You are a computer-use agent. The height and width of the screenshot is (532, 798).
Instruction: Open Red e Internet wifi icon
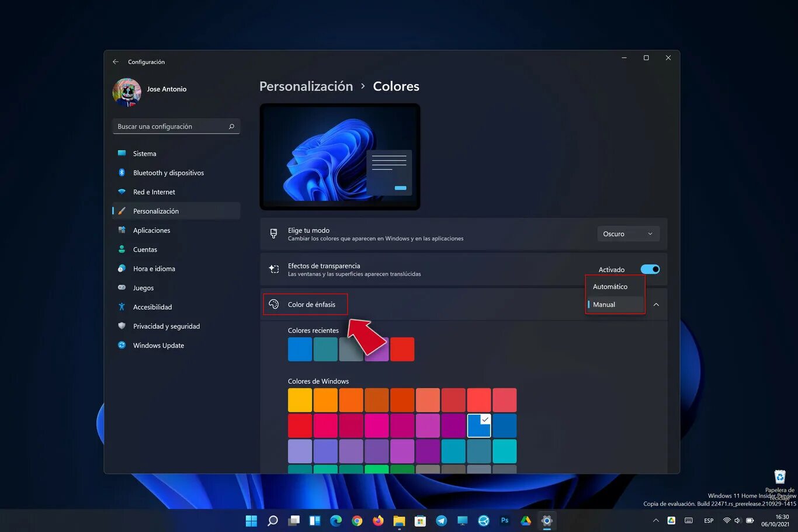[122, 192]
